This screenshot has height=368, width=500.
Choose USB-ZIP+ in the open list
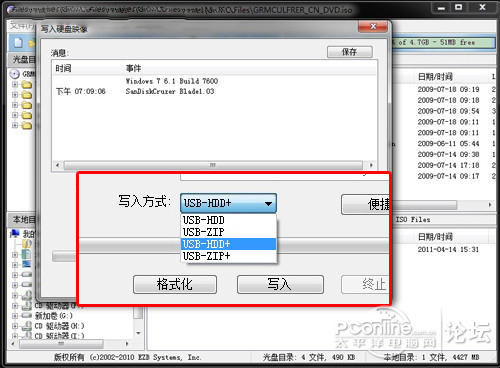(229, 256)
